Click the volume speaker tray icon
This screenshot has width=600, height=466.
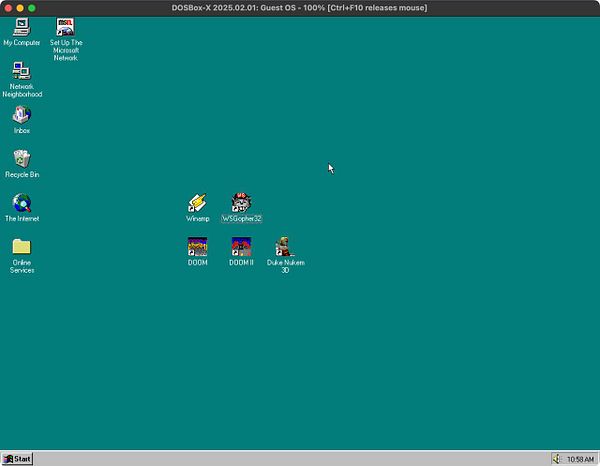(x=557, y=459)
